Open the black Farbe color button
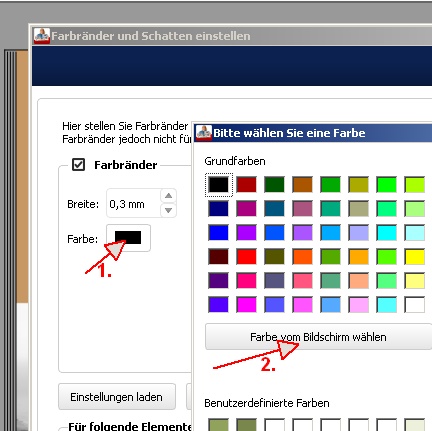The width and height of the screenshot is (432, 431). (x=128, y=238)
